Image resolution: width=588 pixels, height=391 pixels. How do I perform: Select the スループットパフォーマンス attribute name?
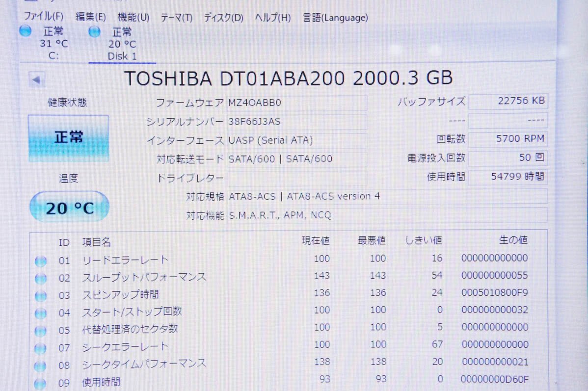pos(144,277)
